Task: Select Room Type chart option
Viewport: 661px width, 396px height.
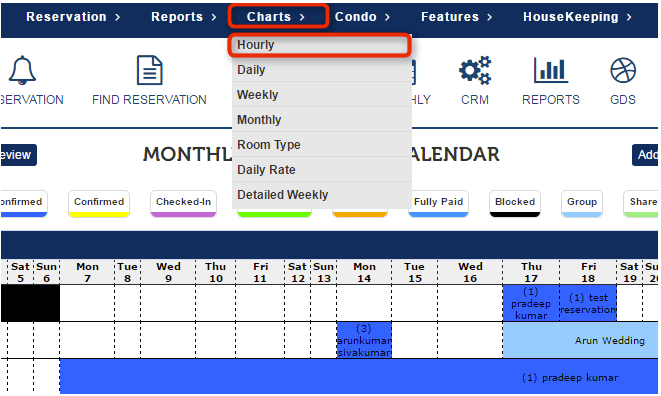Action: pos(322,144)
